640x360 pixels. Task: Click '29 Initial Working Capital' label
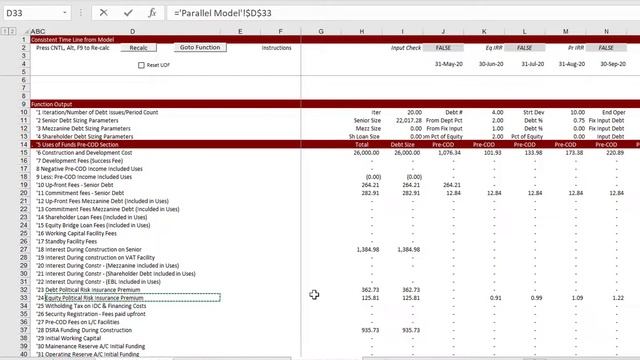(68, 338)
